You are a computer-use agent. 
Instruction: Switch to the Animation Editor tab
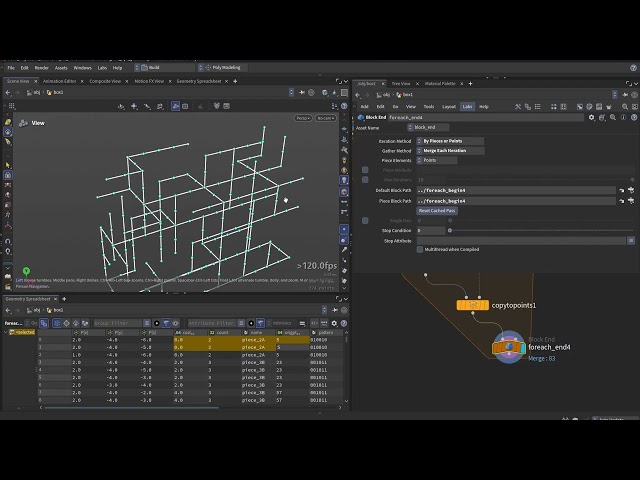click(x=60, y=81)
